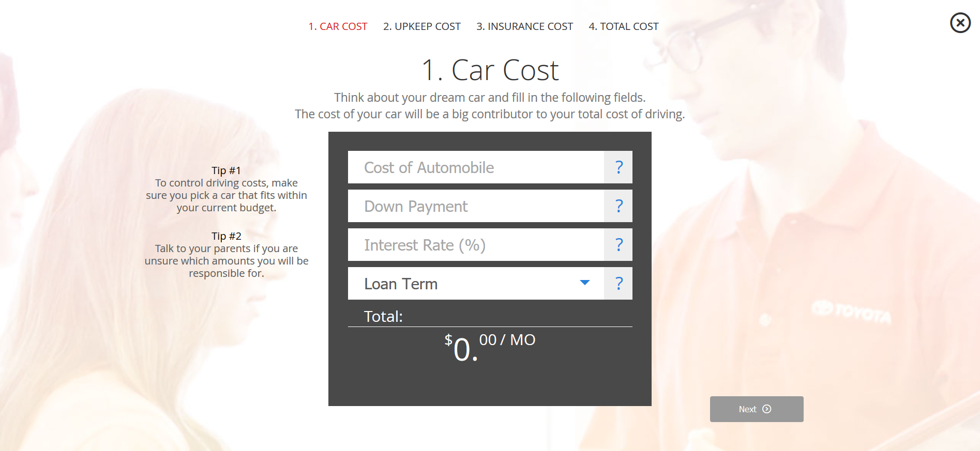Click the Next button
Viewport: 980px width, 451px height.
tap(757, 409)
